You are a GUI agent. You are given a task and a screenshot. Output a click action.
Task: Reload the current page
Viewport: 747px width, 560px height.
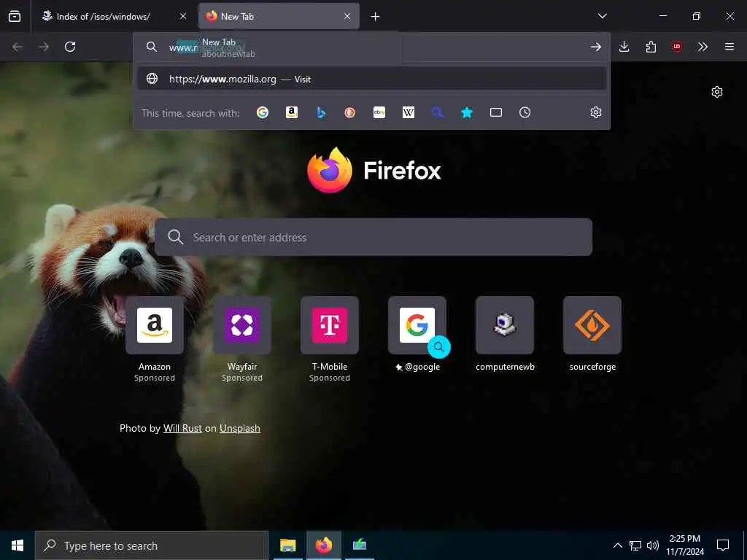tap(70, 47)
